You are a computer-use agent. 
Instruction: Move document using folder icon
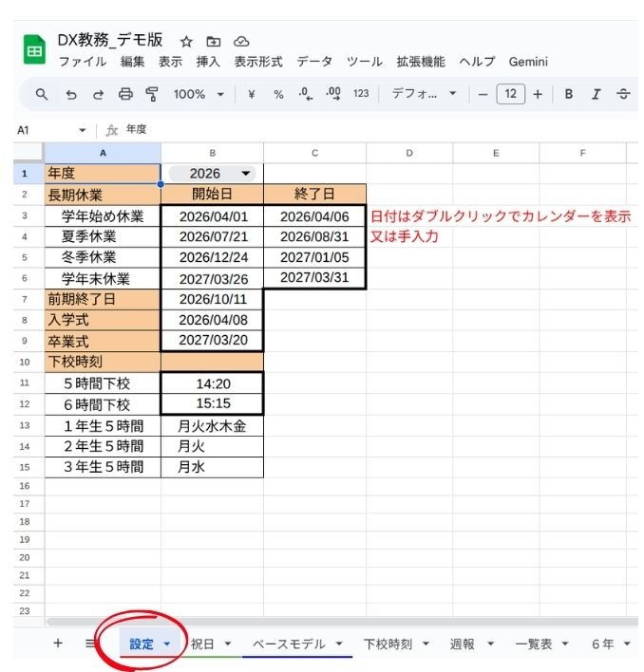(214, 42)
